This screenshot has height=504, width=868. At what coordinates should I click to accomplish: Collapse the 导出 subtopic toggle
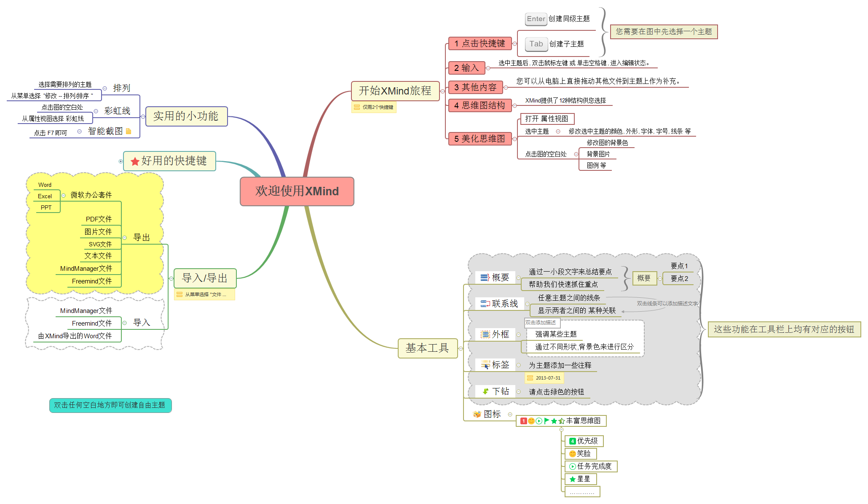(125, 238)
